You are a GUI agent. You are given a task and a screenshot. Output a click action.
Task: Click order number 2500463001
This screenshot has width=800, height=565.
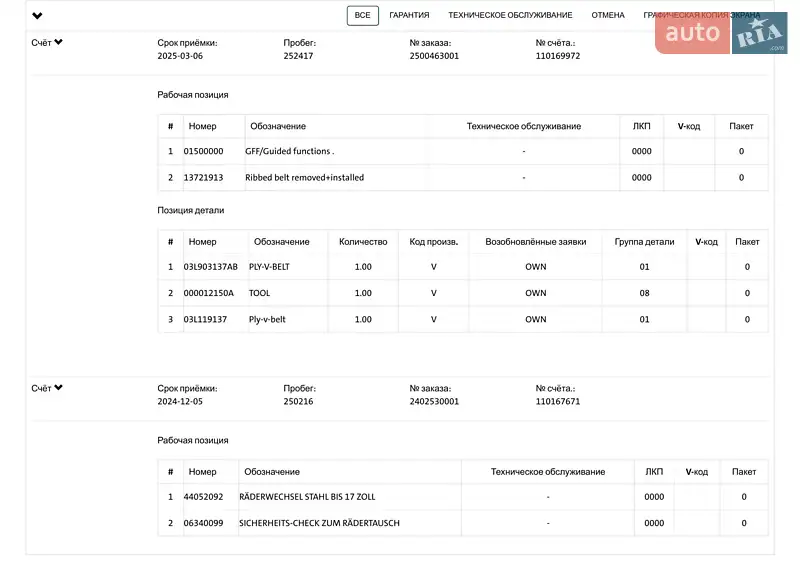coord(434,56)
